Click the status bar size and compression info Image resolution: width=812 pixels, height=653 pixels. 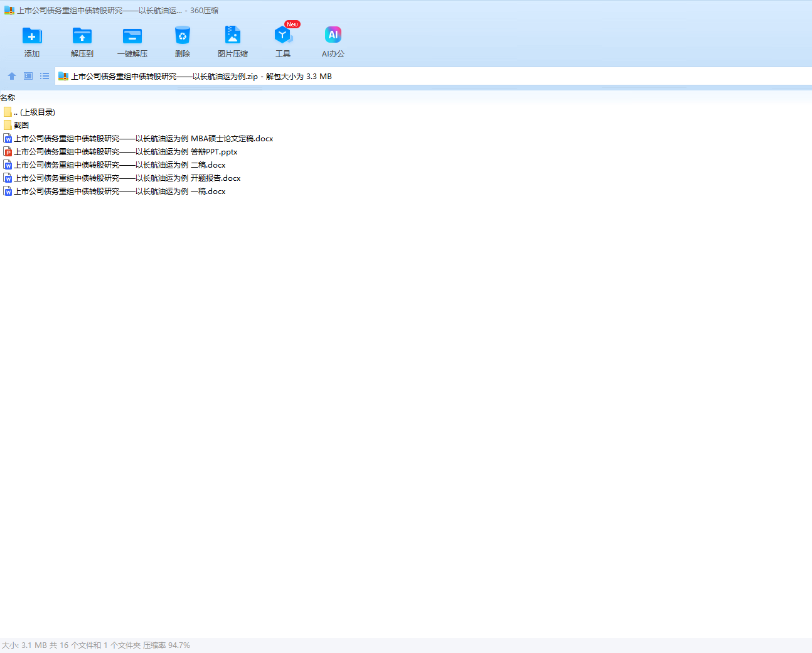click(x=96, y=645)
